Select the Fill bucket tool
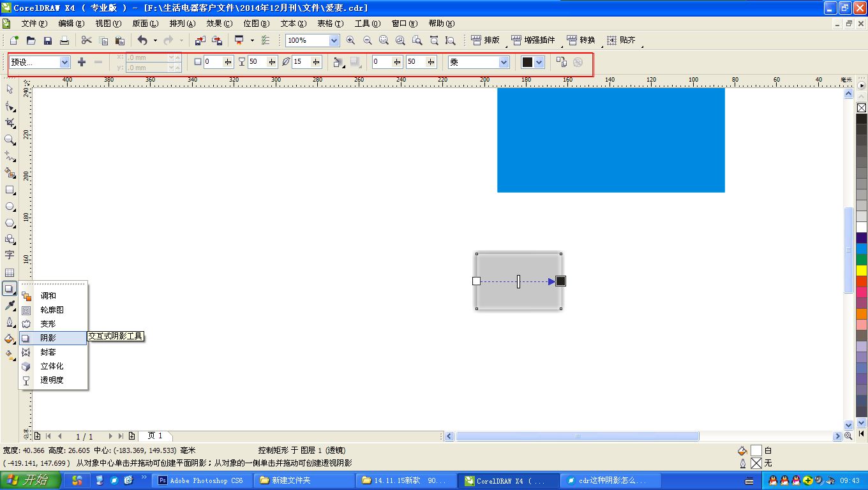 10,339
